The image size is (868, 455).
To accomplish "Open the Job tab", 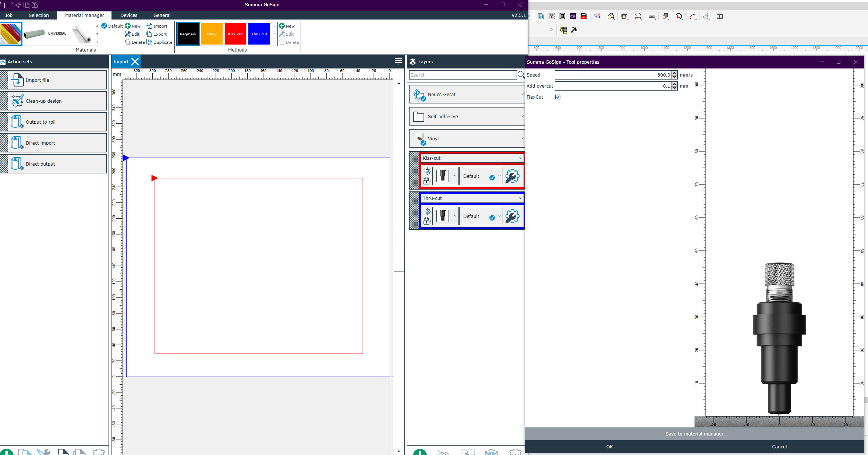I will 9,15.
